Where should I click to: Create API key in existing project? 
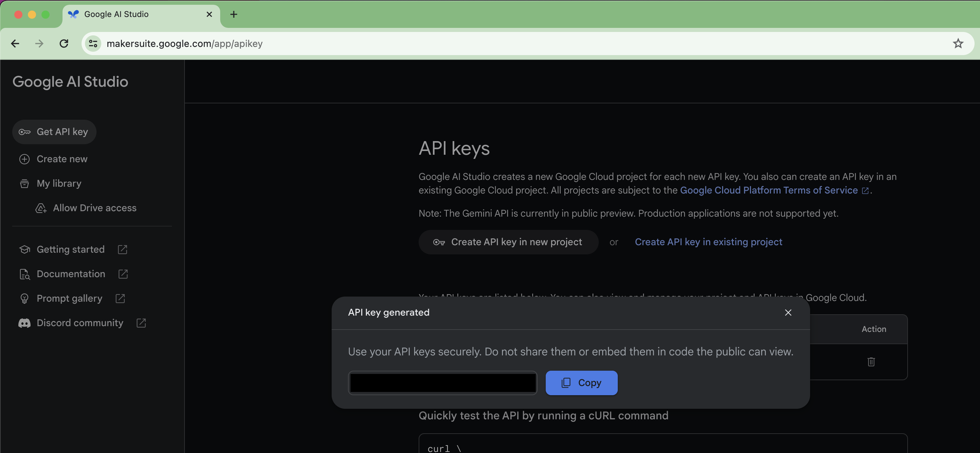coord(708,242)
